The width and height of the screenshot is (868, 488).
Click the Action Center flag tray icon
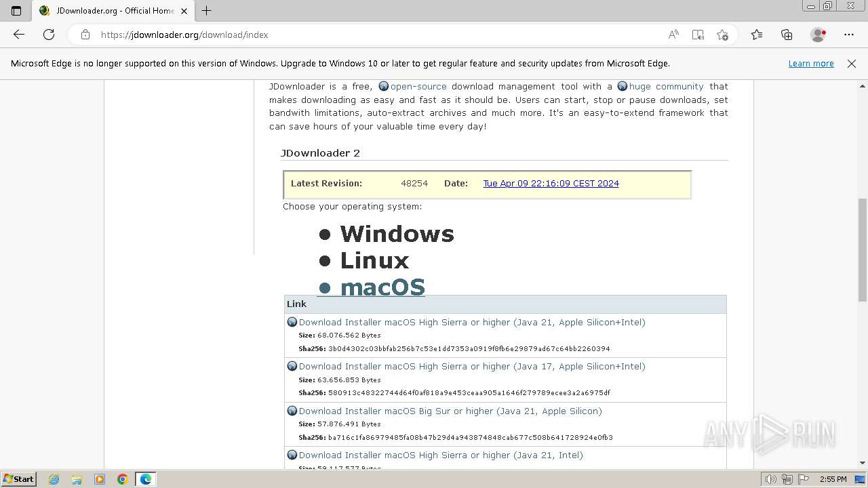coord(803,479)
